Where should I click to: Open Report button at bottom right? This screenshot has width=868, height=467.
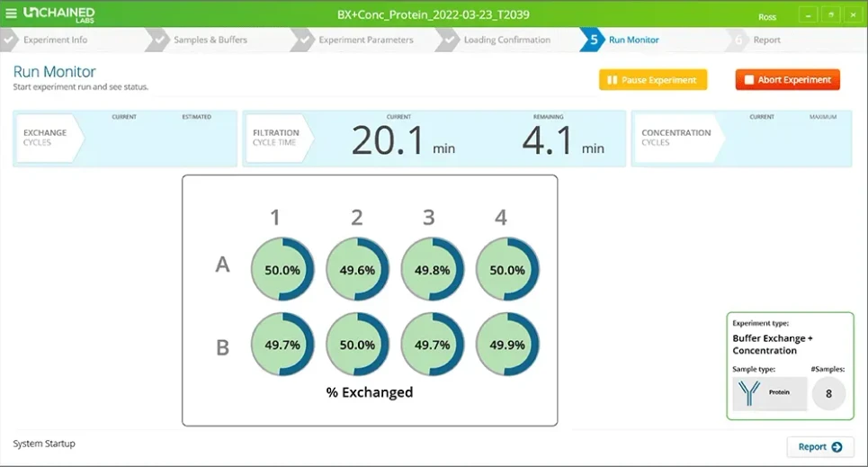coord(820,446)
